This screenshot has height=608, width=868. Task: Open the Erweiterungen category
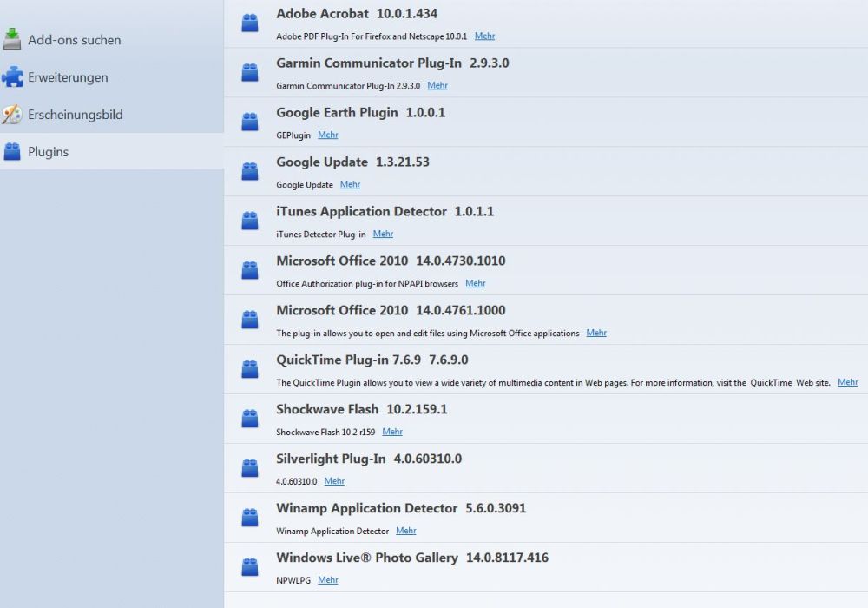click(x=68, y=77)
